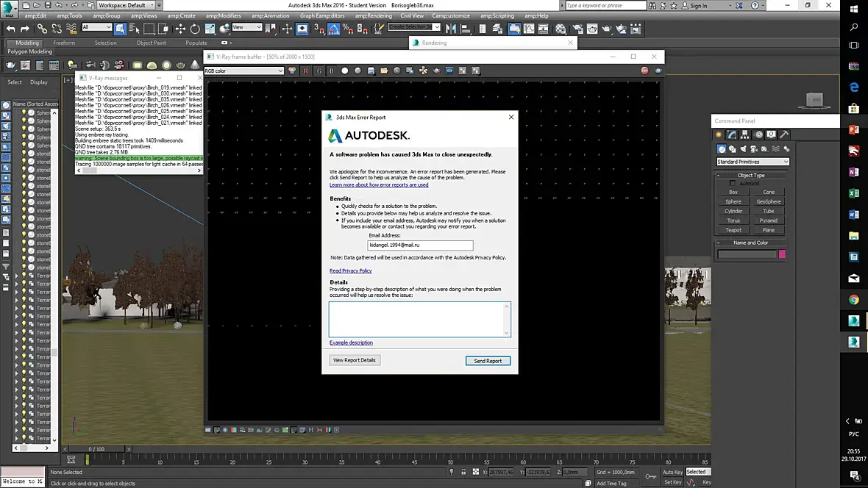Open the selection filter All dropdown

[x=96, y=27]
